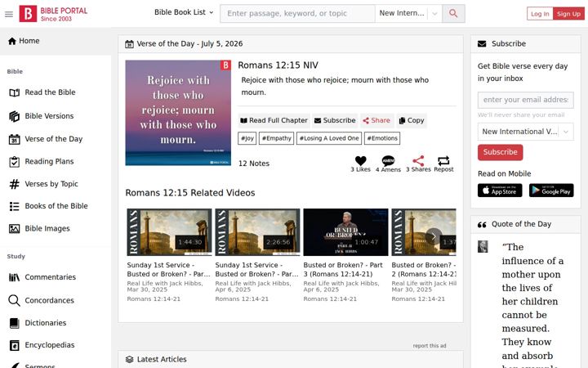Click the Verses by Topic hash icon
The width and height of the screenshot is (588, 368).
coord(14,184)
